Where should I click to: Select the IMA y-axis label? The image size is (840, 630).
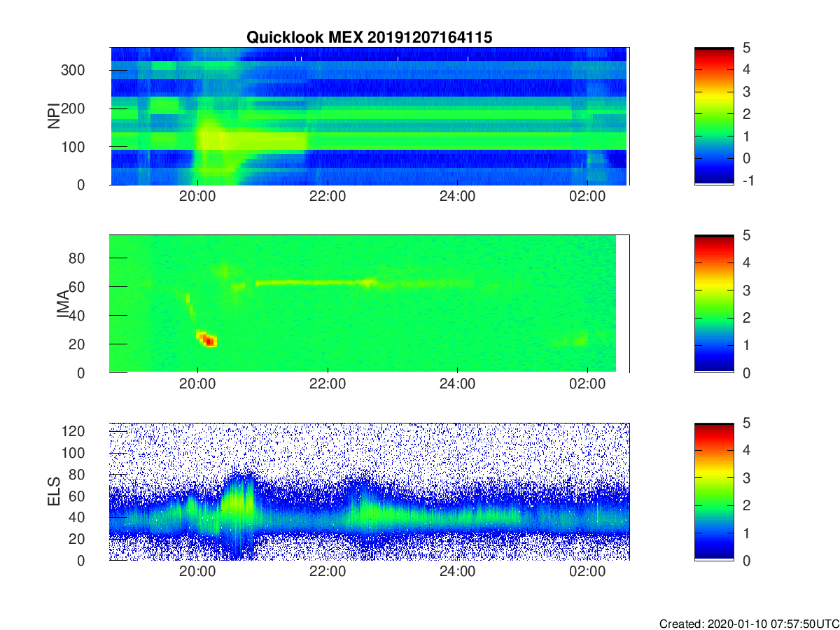click(64, 304)
